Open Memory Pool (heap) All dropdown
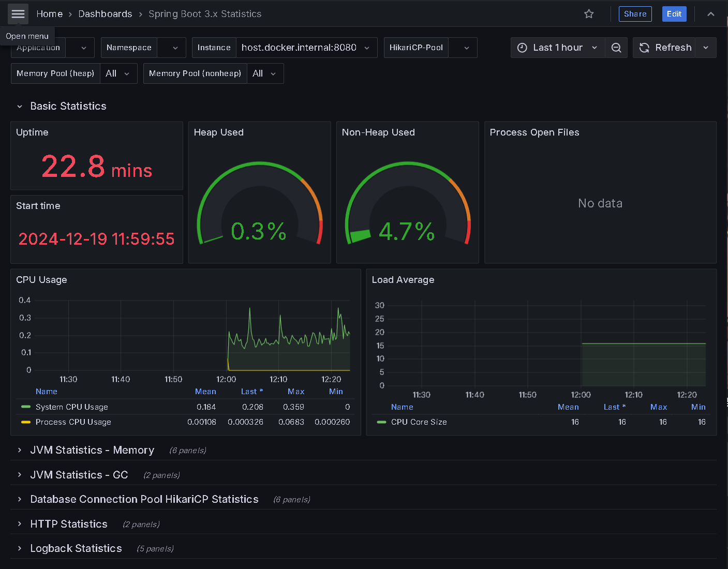This screenshot has height=569, width=728. [x=118, y=73]
